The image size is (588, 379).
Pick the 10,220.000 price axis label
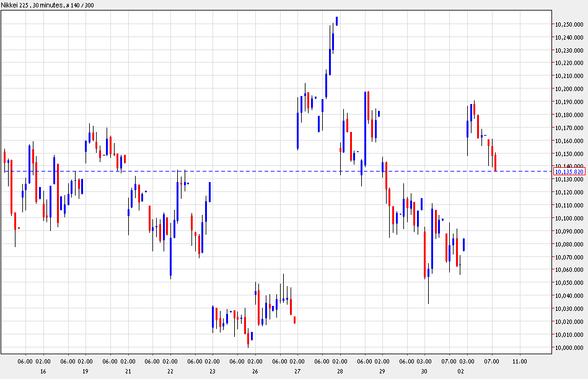coord(569,63)
